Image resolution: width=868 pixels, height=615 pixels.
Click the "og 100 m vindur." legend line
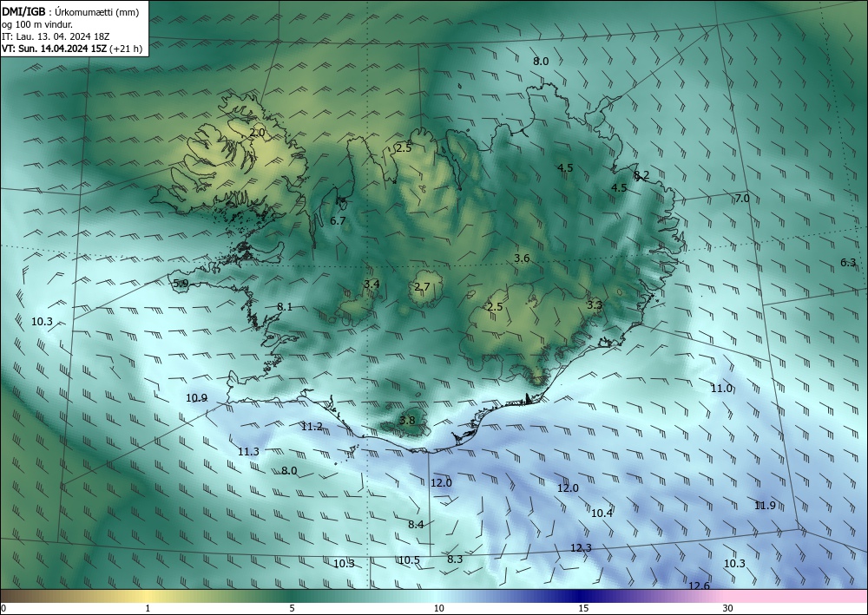click(x=37, y=24)
